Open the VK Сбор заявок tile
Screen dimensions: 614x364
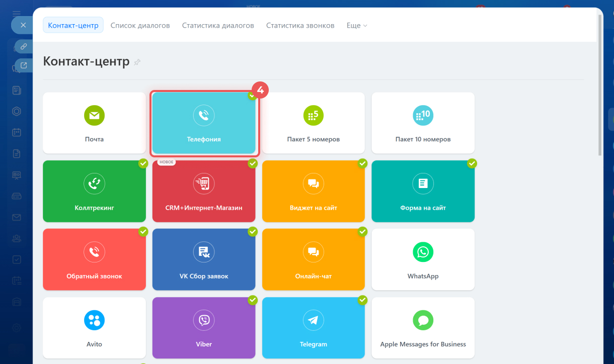[204, 259]
